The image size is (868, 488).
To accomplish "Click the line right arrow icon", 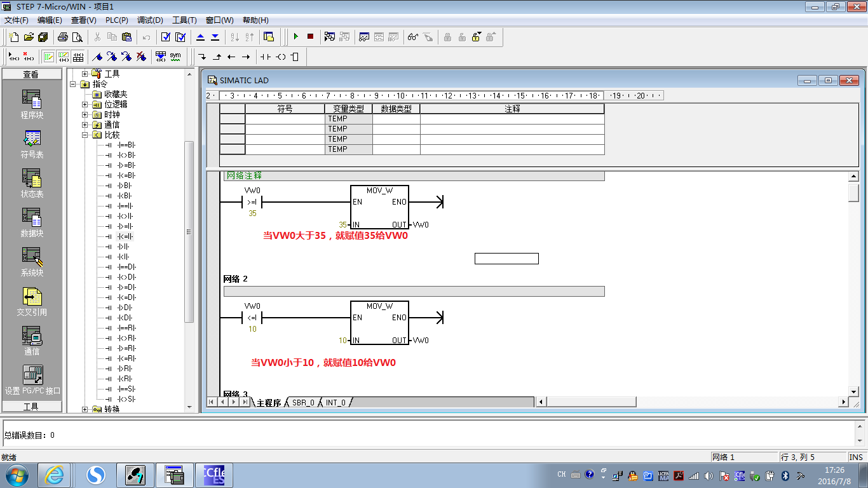I will tap(245, 57).
